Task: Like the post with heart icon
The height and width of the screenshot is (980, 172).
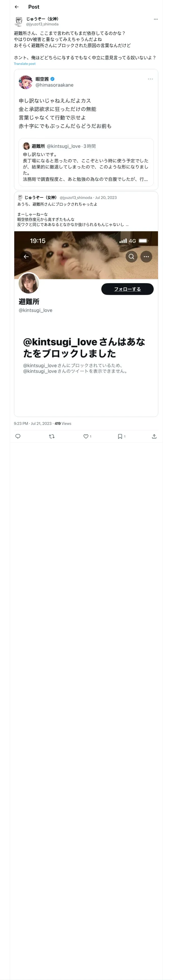Action: (86, 436)
